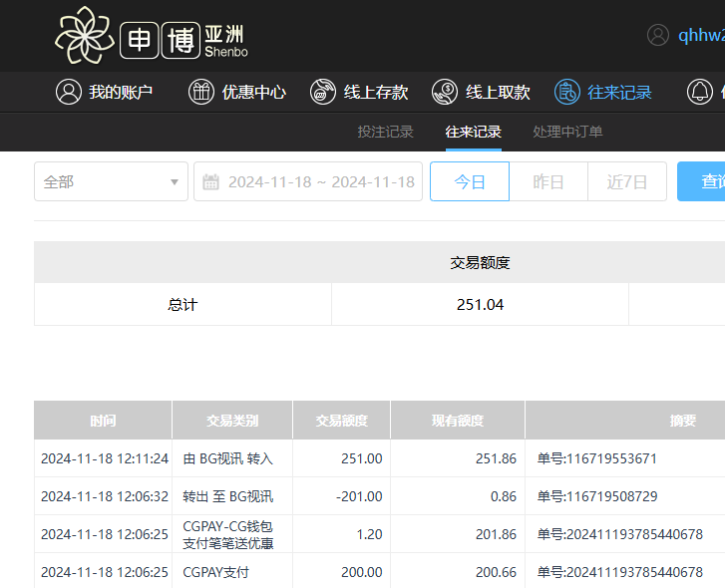Click the 时间 column header
725x588 pixels.
(103, 421)
